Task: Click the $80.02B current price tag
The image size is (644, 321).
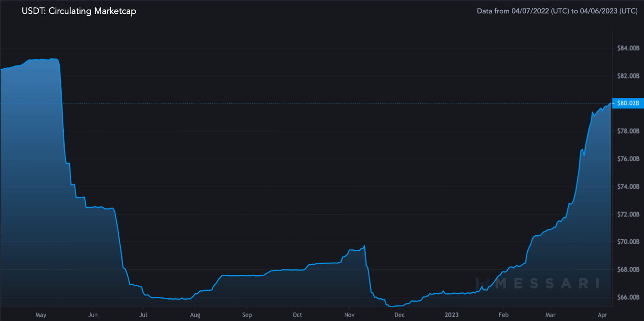Action: 628,103
